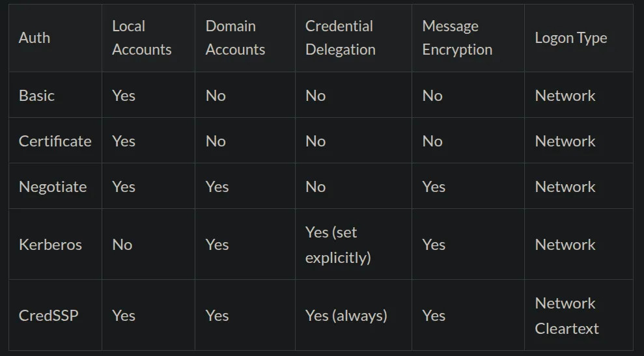The image size is (644, 356).
Task: Select Certificate's Domain Accounts 'No' cell
Action: [245, 141]
